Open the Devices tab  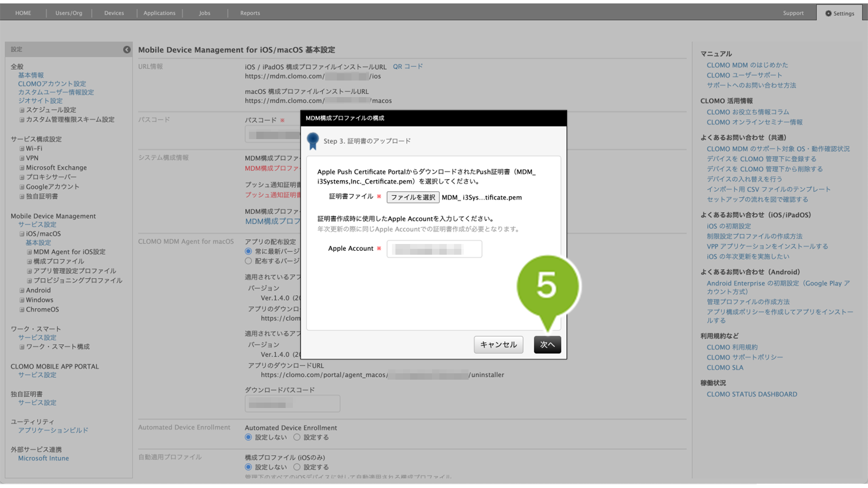tap(114, 13)
